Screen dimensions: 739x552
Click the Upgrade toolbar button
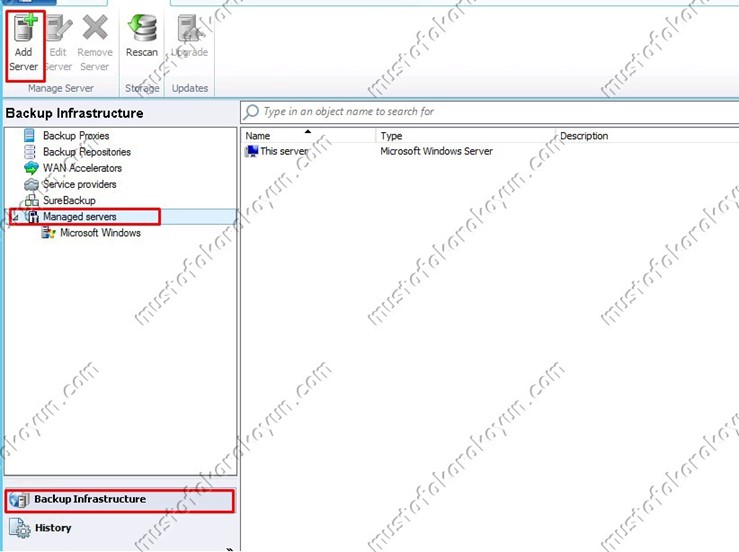click(x=189, y=38)
